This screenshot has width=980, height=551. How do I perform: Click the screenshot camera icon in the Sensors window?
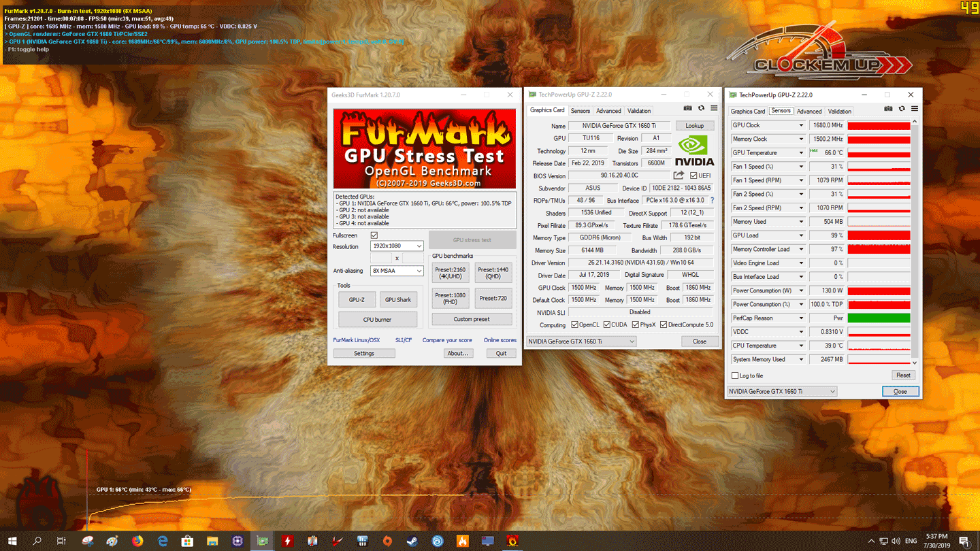coord(888,109)
